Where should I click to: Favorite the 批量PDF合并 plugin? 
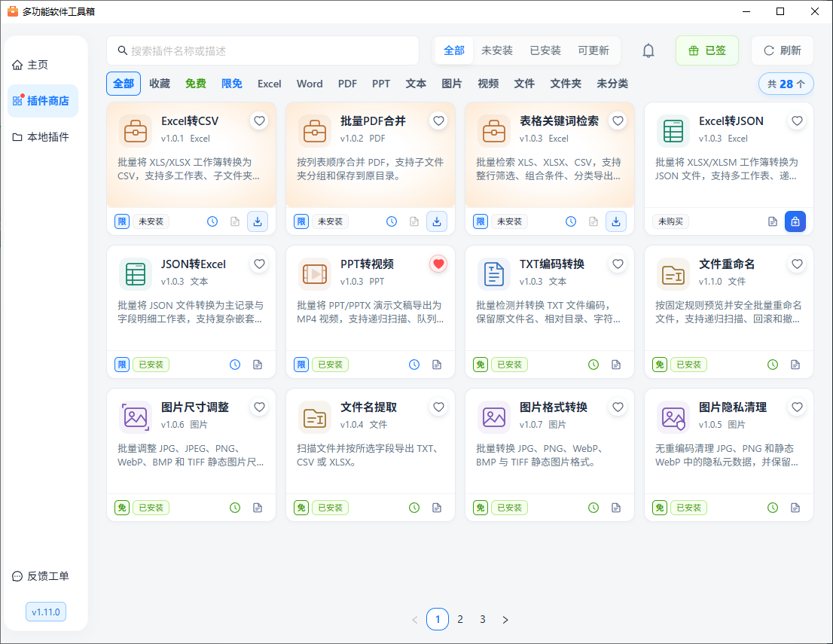(438, 121)
